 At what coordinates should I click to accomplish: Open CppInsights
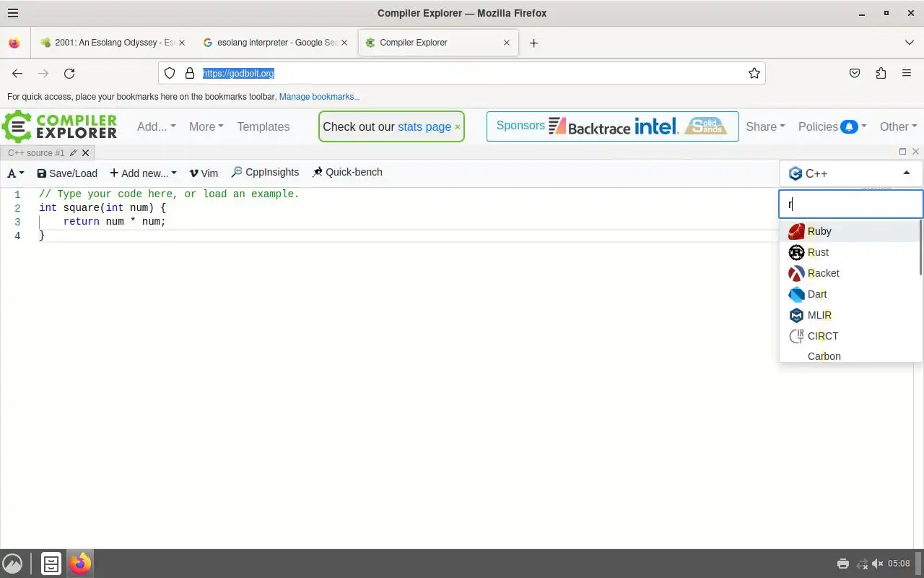[265, 172]
